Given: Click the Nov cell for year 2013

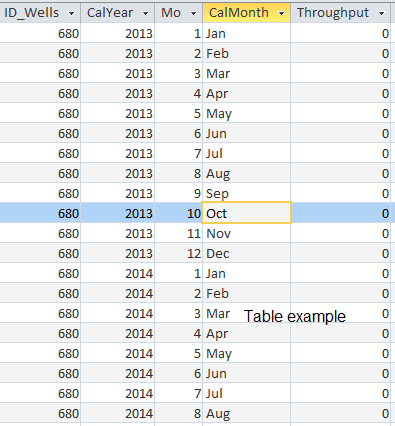Looking at the screenshot, I should [247, 233].
